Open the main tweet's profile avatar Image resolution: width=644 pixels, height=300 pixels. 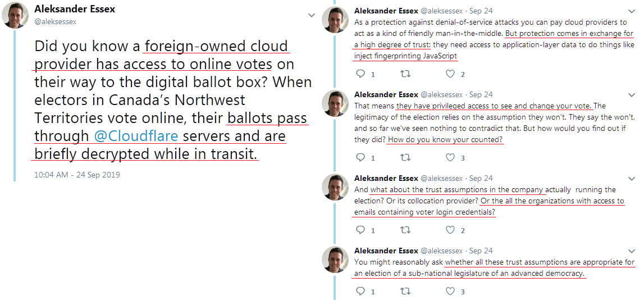16,15
